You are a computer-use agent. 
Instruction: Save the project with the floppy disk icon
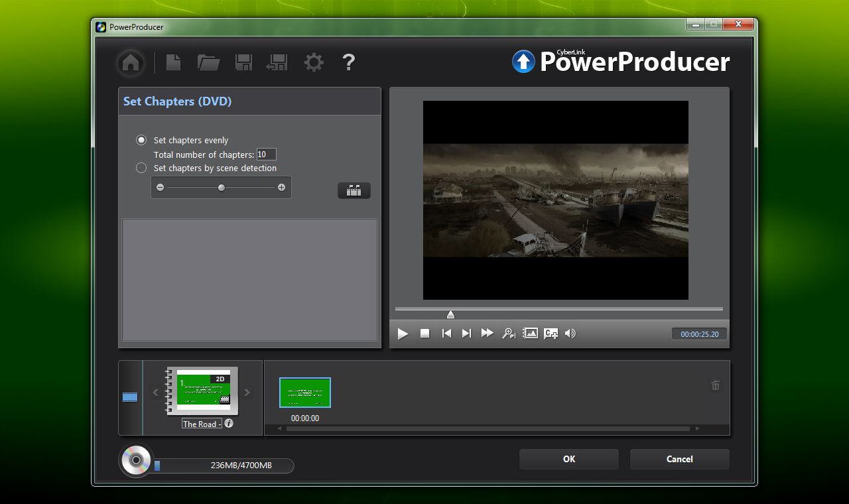(243, 62)
